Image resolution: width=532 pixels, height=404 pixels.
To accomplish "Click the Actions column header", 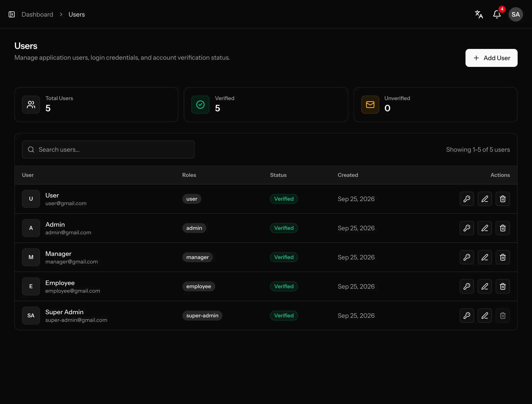I will (x=500, y=175).
